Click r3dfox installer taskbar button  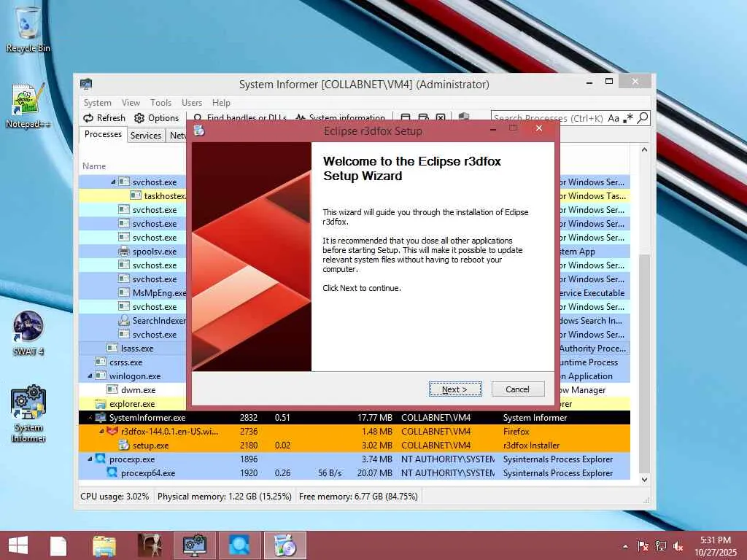285,545
